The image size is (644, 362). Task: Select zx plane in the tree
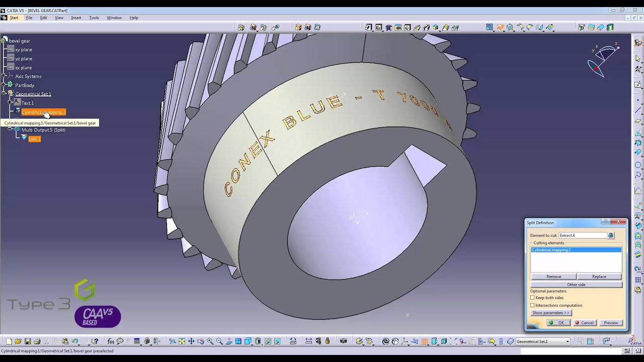click(x=24, y=68)
